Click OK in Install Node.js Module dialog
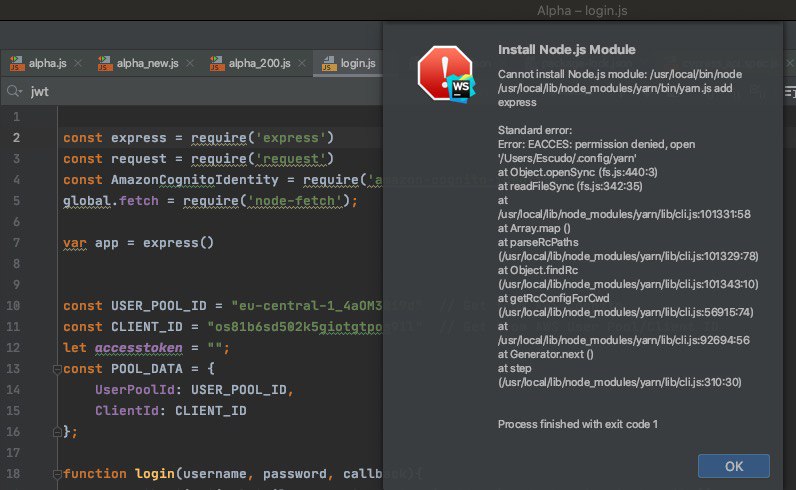The height and width of the screenshot is (490, 796). click(x=734, y=466)
